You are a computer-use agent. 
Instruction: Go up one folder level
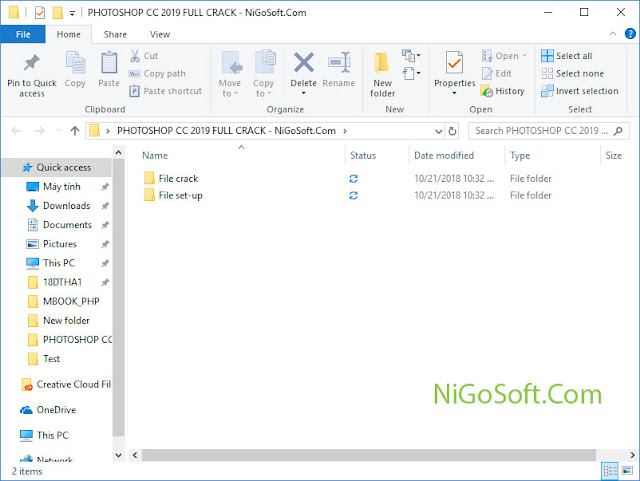(75, 131)
